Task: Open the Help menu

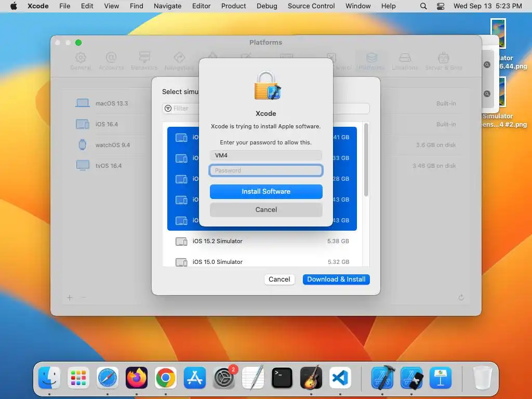Action: coord(388,6)
